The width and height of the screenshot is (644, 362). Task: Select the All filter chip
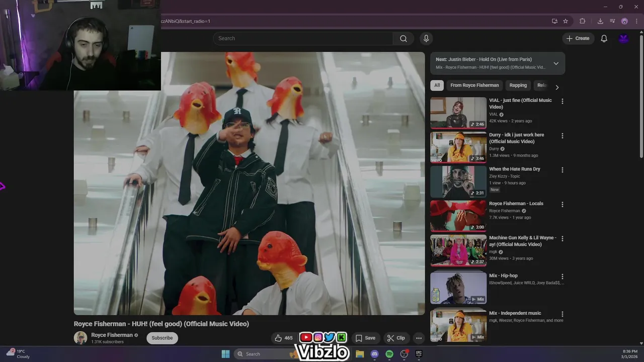437,85
